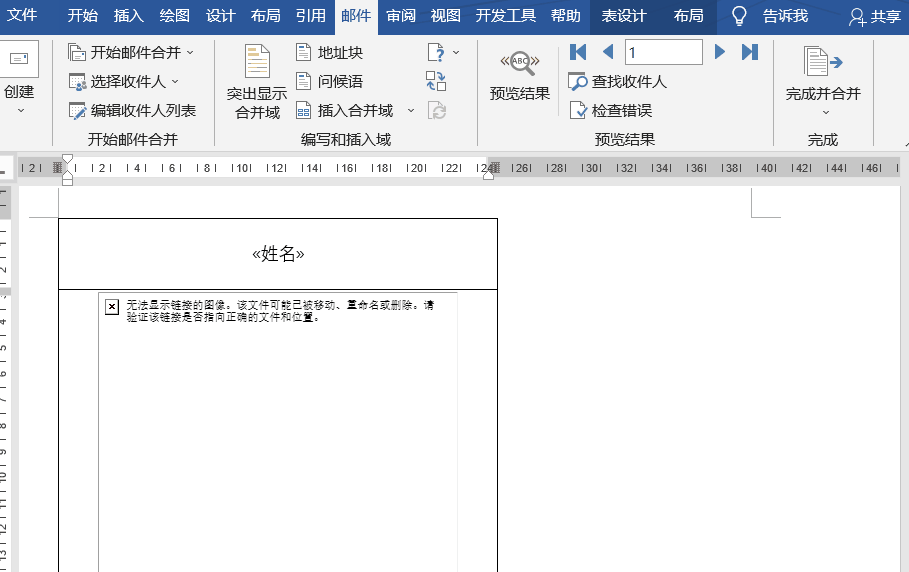Image resolution: width=909 pixels, height=572 pixels.
Task: Click the 规则 rules question-mark icon
Action: (x=437, y=53)
